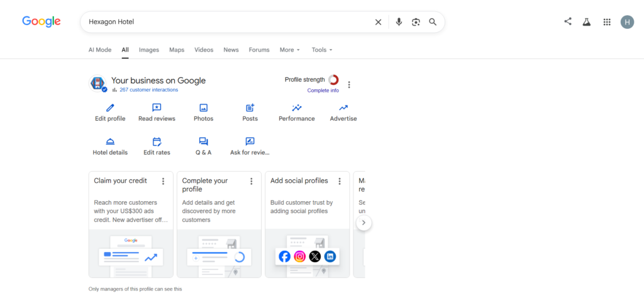Click the profile strength progress ring
The image size is (644, 308).
tap(333, 80)
